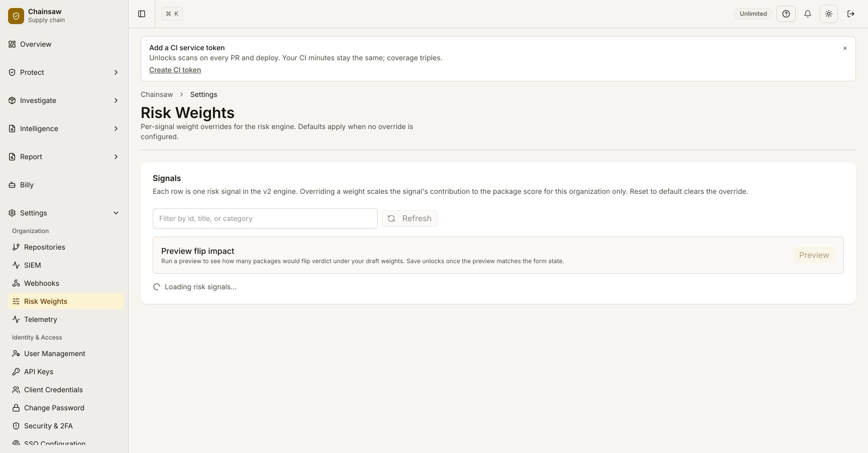Expand the Investigate section chevron
The image size is (868, 453).
pos(116,100)
